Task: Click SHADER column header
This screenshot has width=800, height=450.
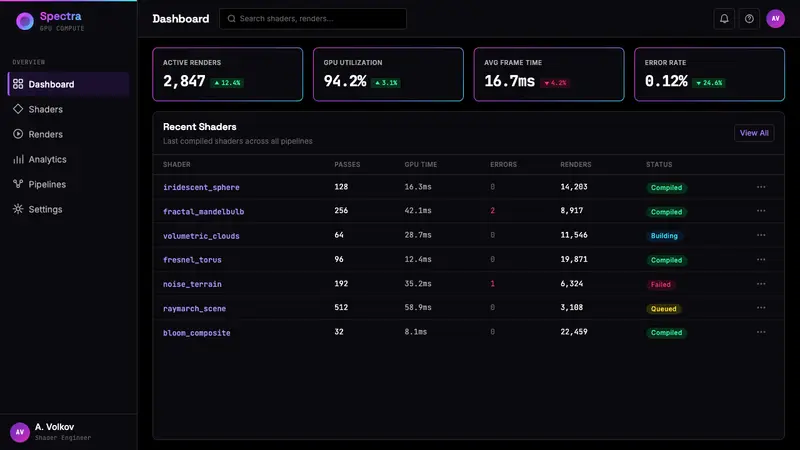Action: click(177, 164)
